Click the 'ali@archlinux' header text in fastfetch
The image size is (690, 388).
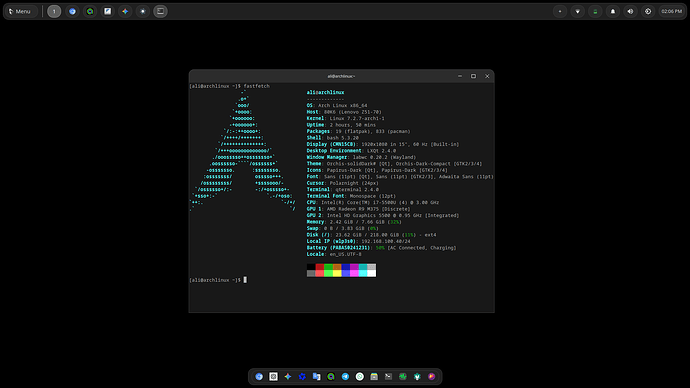pyautogui.click(x=325, y=92)
